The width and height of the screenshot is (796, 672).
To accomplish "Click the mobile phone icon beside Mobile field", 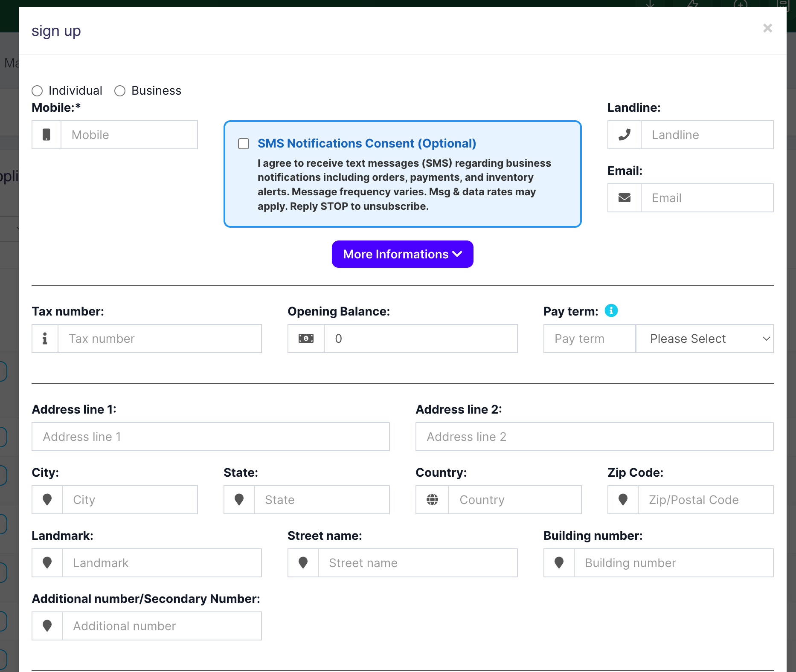I will 46,135.
